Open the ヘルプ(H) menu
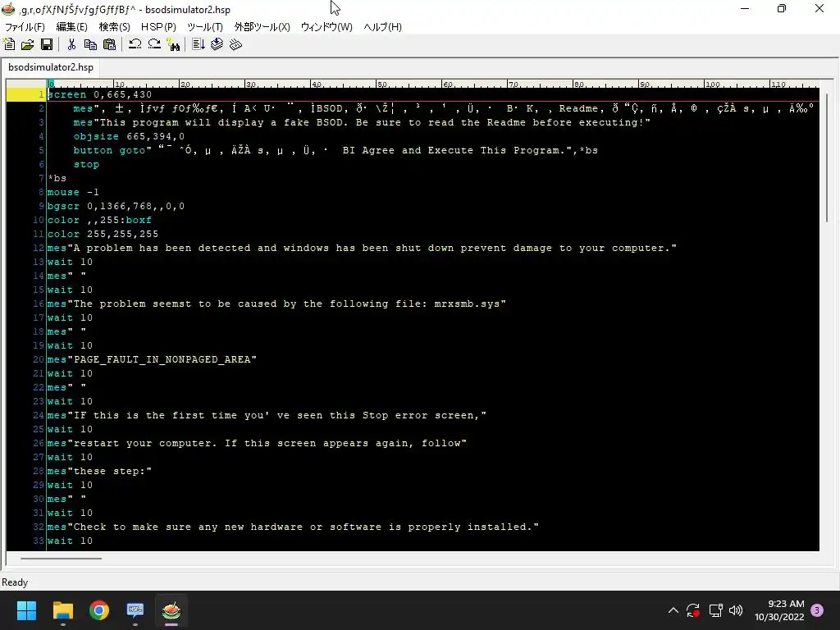The image size is (840, 630). click(x=382, y=27)
